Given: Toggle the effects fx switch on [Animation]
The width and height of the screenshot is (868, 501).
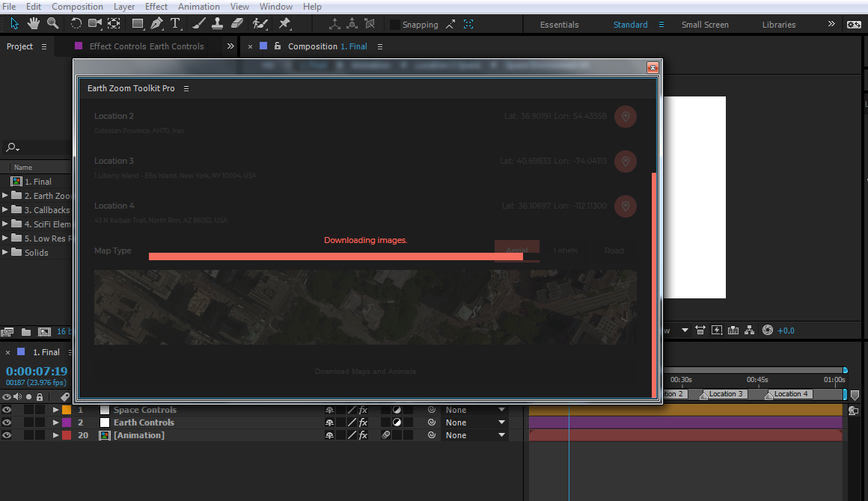Looking at the screenshot, I should coord(363,435).
